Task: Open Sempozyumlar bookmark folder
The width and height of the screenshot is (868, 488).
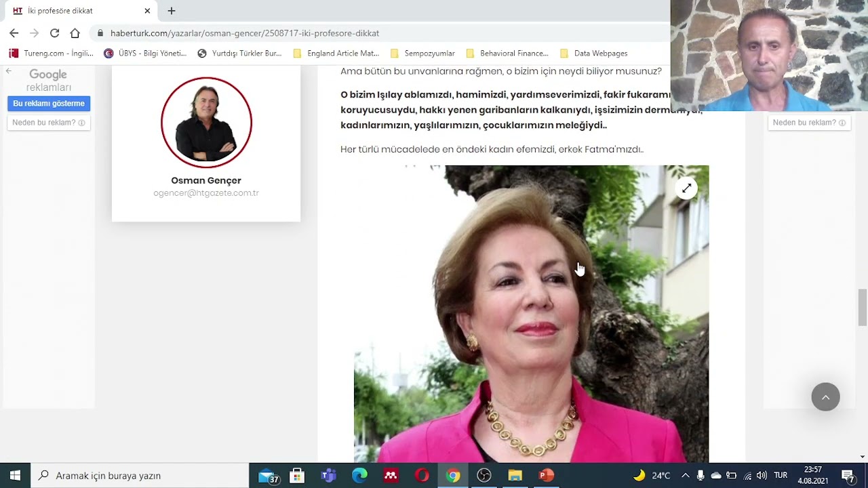Action: click(x=422, y=53)
